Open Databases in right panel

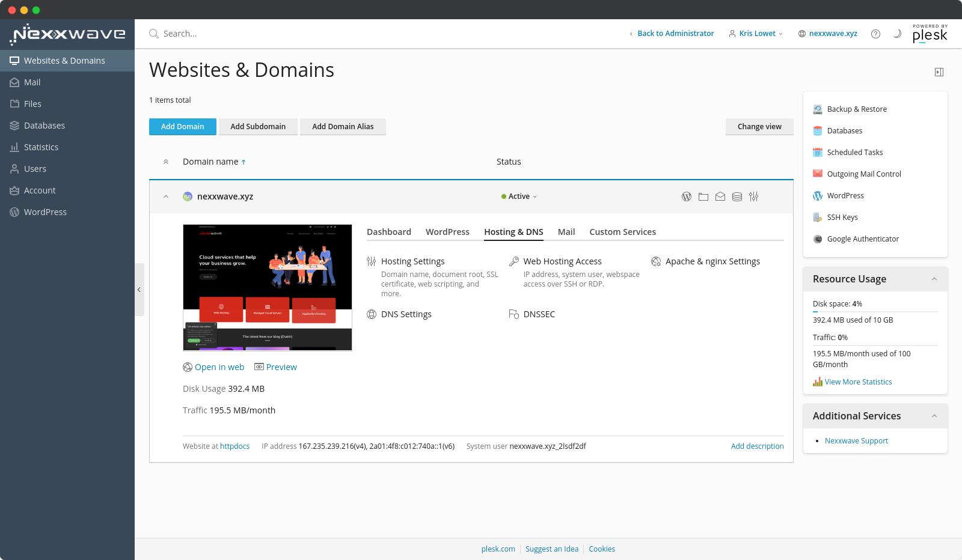click(x=838, y=131)
